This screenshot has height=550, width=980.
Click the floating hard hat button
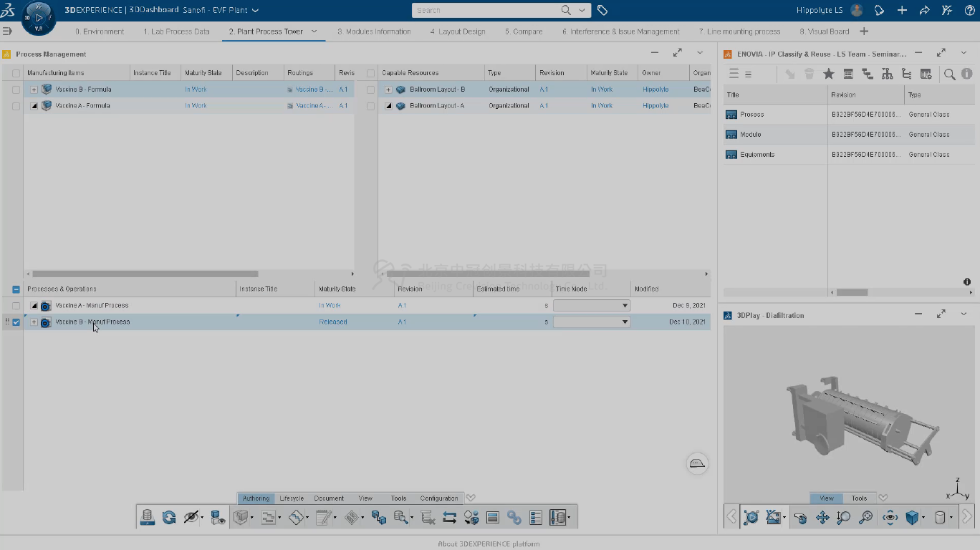click(698, 463)
